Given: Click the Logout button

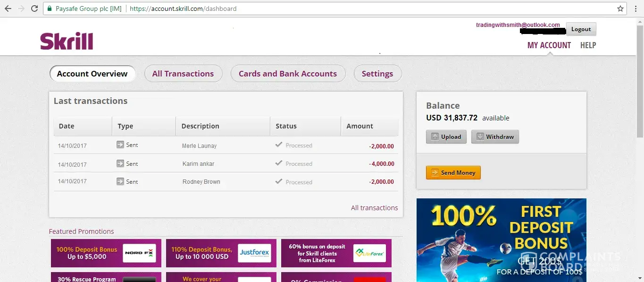Looking at the screenshot, I should tap(581, 29).
